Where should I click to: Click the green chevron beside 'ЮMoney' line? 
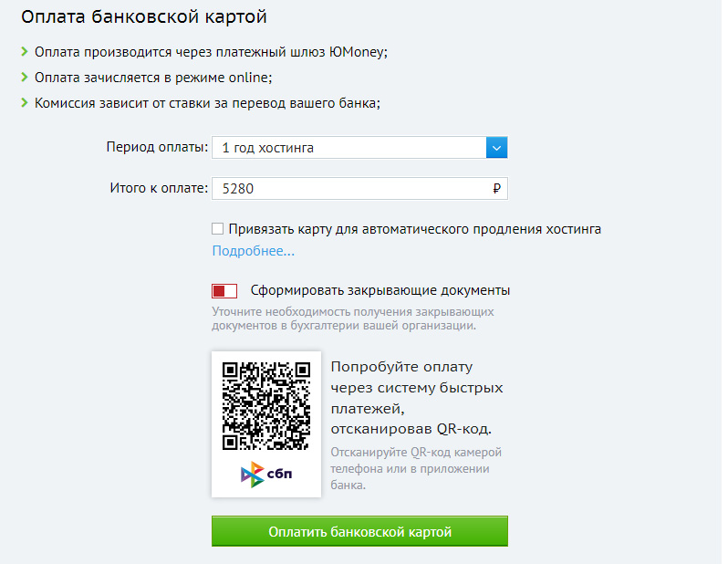[x=25, y=52]
